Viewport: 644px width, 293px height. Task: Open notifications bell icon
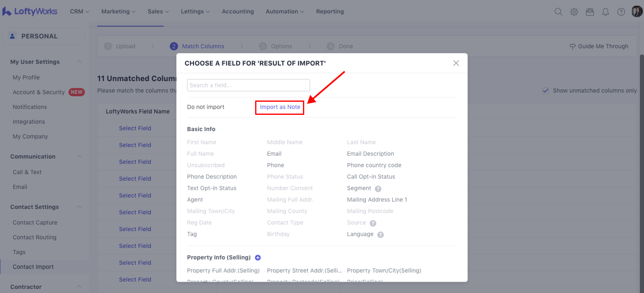605,12
